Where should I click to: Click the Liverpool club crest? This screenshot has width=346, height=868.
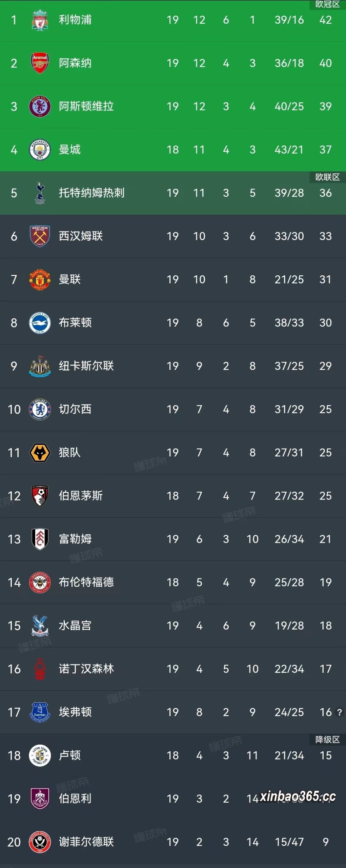tap(40, 20)
